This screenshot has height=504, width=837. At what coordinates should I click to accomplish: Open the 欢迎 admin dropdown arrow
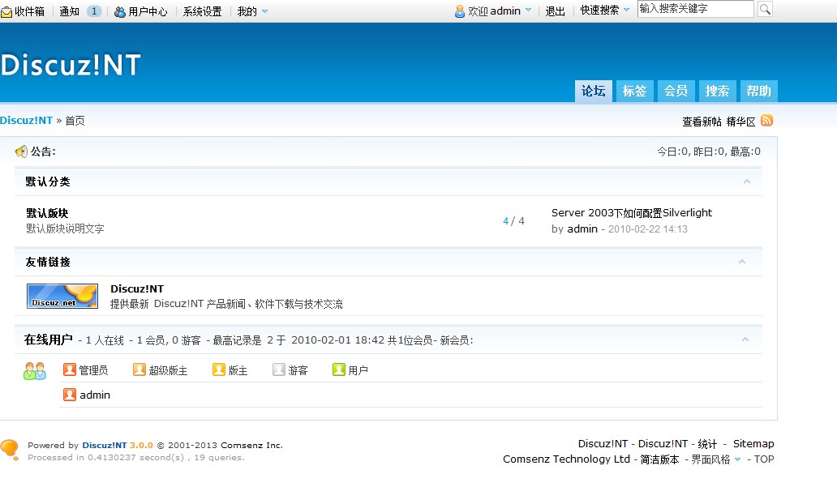tap(529, 11)
